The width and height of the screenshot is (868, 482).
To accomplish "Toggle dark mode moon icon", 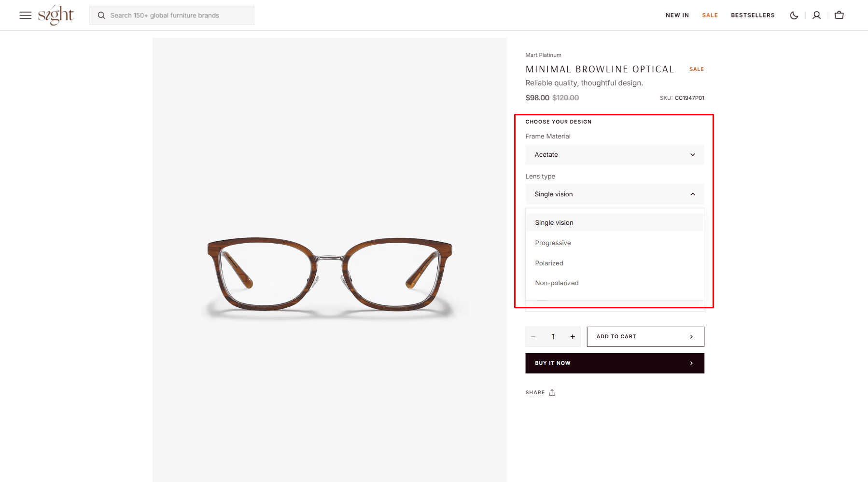I will click(x=794, y=15).
